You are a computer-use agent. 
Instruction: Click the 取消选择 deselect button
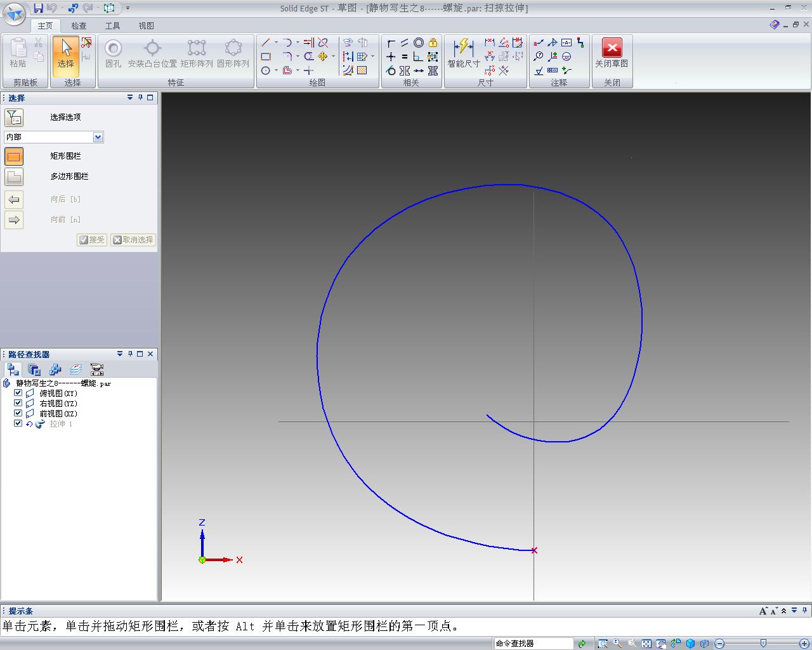tap(133, 240)
